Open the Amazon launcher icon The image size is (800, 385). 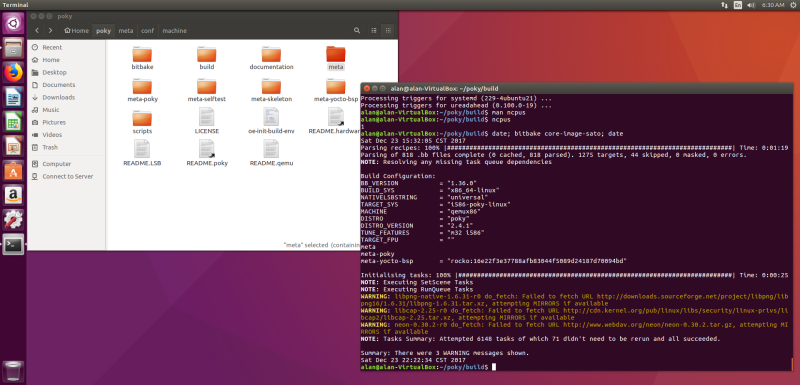(13, 196)
